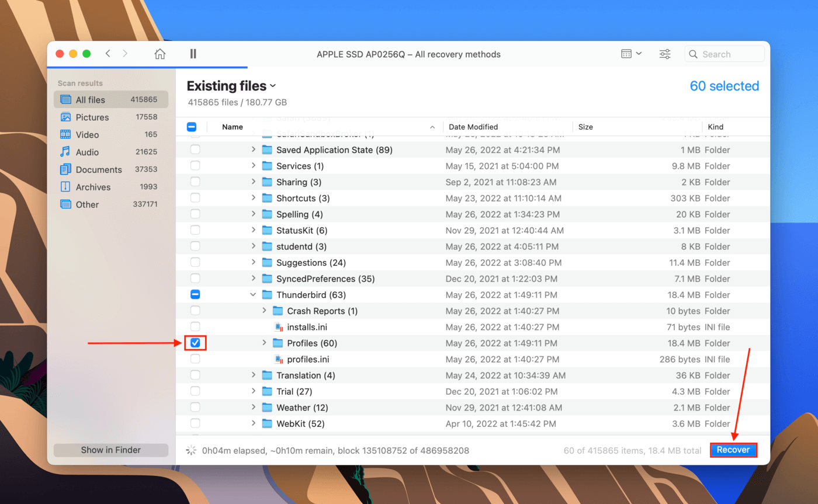Go back with the left chevron
This screenshot has width=818, height=504.
[x=108, y=54]
